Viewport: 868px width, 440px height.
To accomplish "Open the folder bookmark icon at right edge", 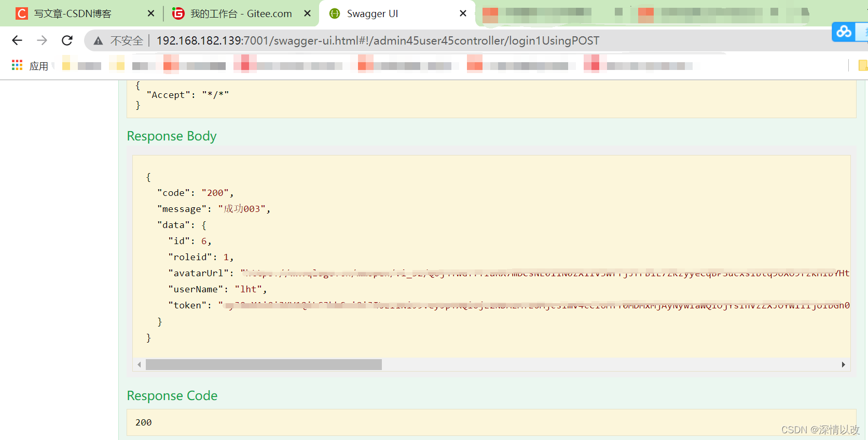I will [x=863, y=65].
